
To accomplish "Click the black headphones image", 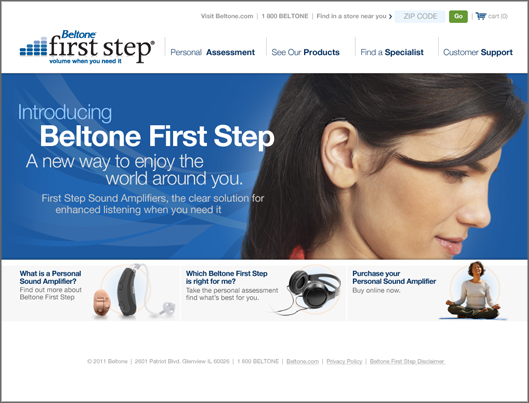I will [306, 292].
